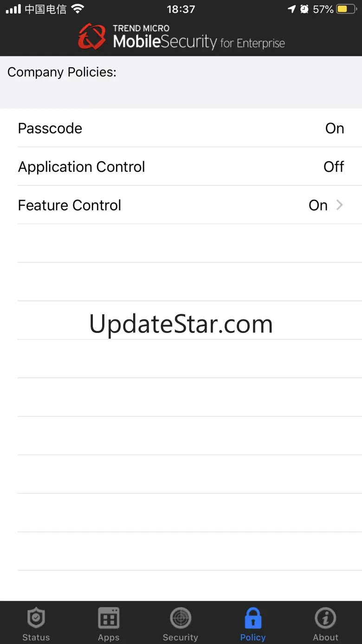Open the Security radar icon

click(x=181, y=618)
